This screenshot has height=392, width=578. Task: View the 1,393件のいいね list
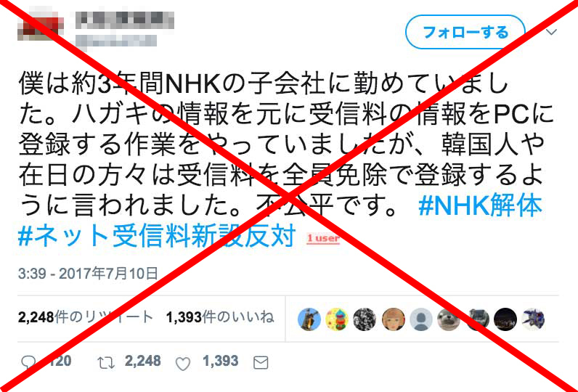click(220, 317)
